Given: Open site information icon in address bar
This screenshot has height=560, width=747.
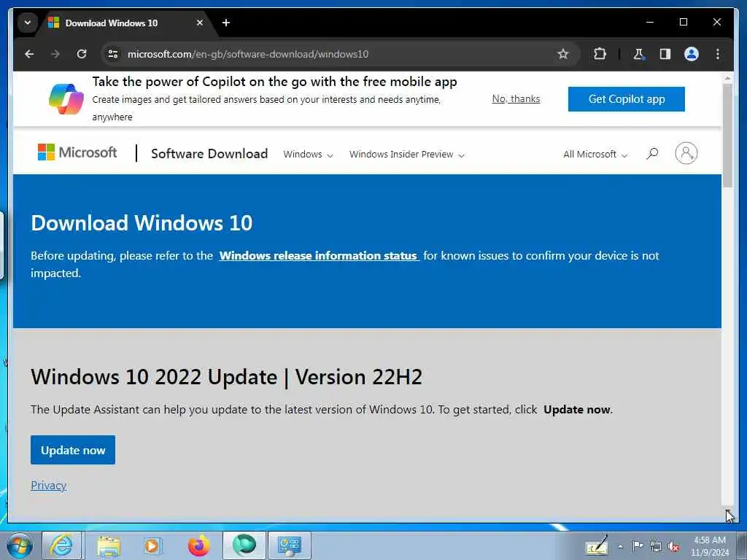Looking at the screenshot, I should (x=113, y=54).
